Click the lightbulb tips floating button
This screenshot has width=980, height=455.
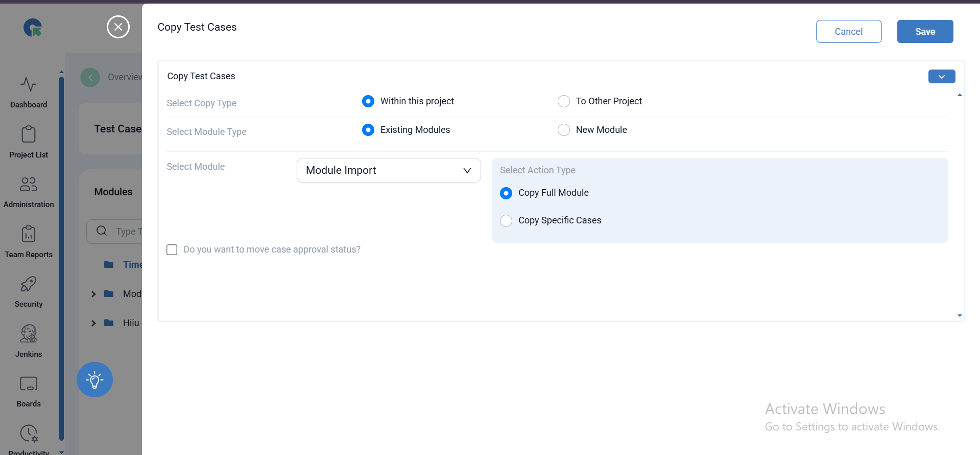pyautogui.click(x=94, y=380)
